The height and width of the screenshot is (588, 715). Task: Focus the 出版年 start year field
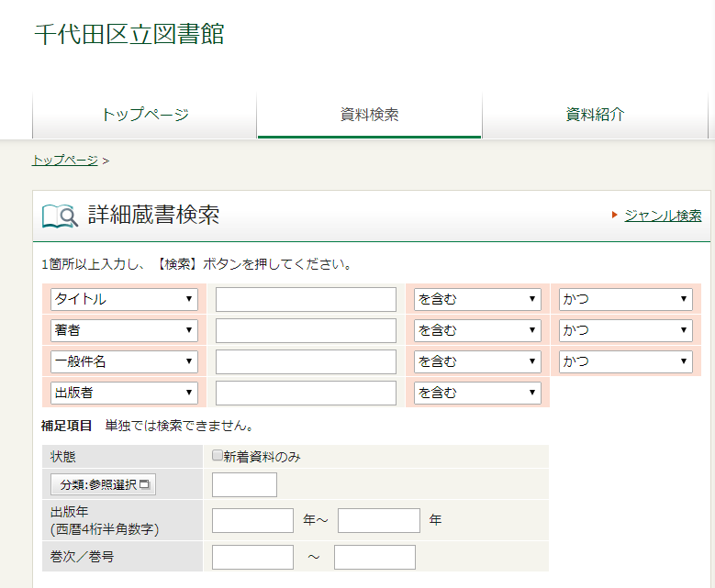click(252, 520)
